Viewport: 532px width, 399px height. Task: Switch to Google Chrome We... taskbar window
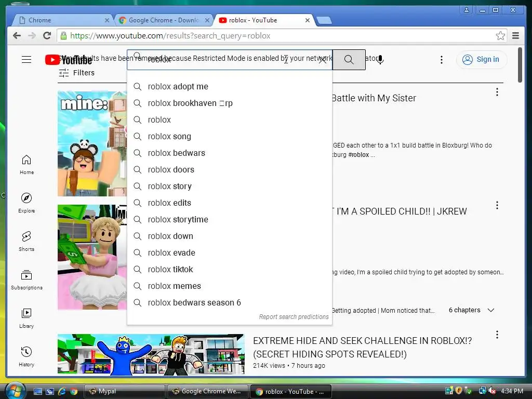coord(208,391)
